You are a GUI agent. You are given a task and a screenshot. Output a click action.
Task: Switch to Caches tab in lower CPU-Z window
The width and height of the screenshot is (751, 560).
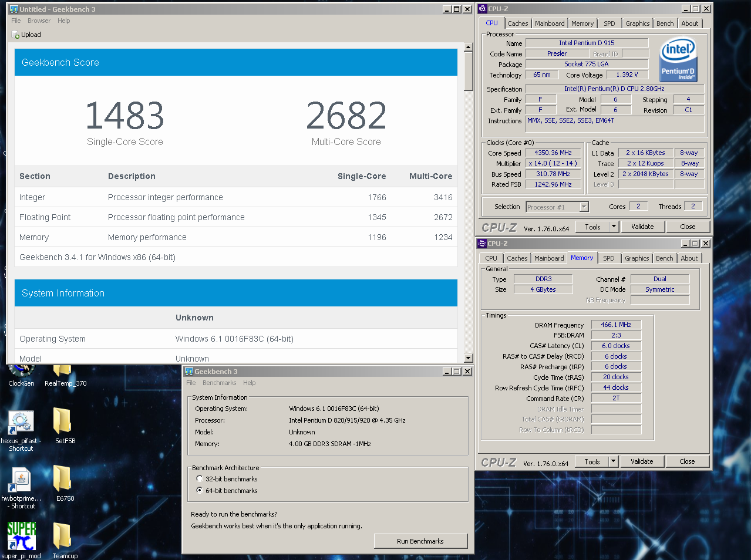coord(517,258)
